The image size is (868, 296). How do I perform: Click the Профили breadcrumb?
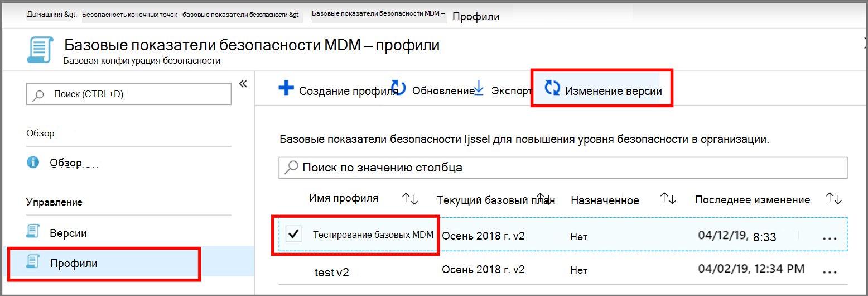click(476, 16)
